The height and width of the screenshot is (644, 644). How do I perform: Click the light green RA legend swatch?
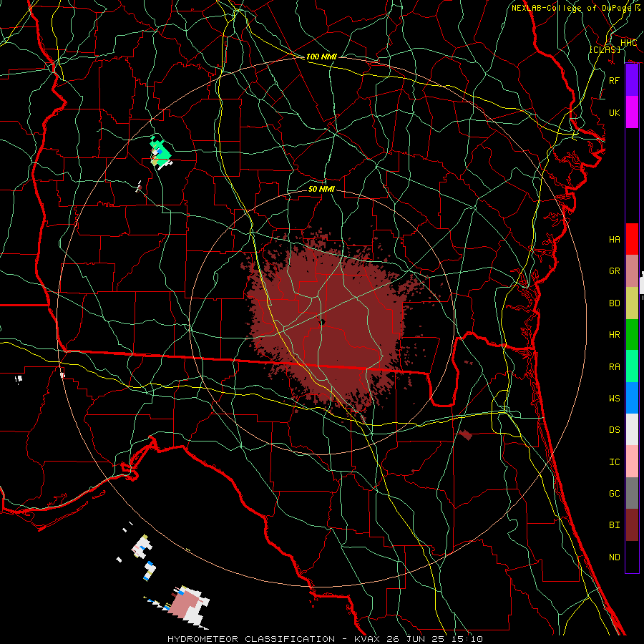point(632,366)
